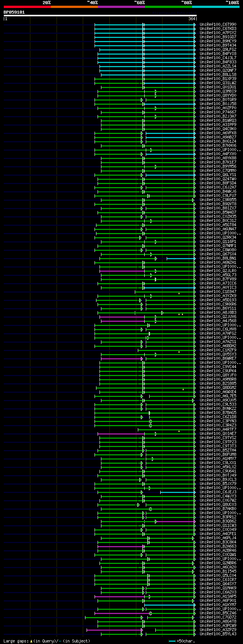
Task: Select hit label UniRef100_Q3M8I9
Action: pos(218,91)
